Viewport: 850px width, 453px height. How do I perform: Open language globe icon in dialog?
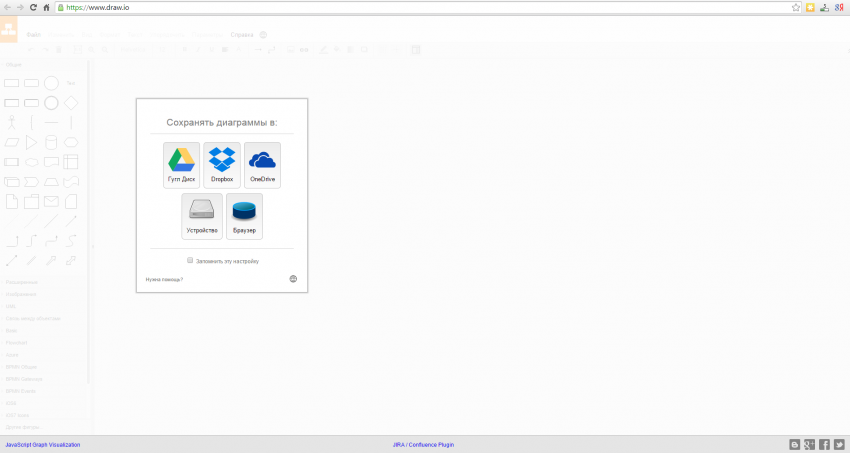coord(293,279)
